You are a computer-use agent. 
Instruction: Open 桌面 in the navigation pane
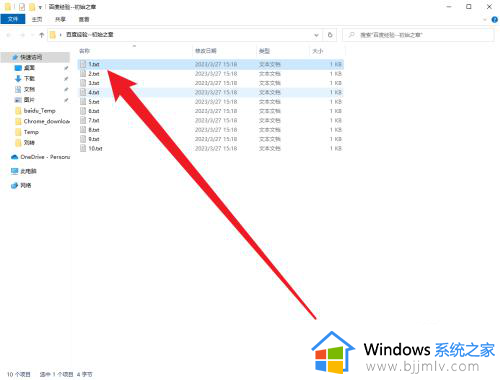coord(29,68)
